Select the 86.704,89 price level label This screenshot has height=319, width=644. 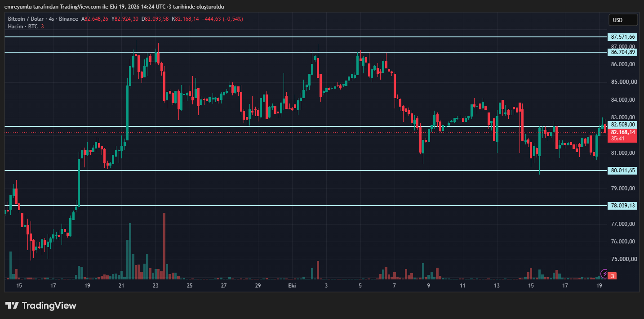[623, 52]
